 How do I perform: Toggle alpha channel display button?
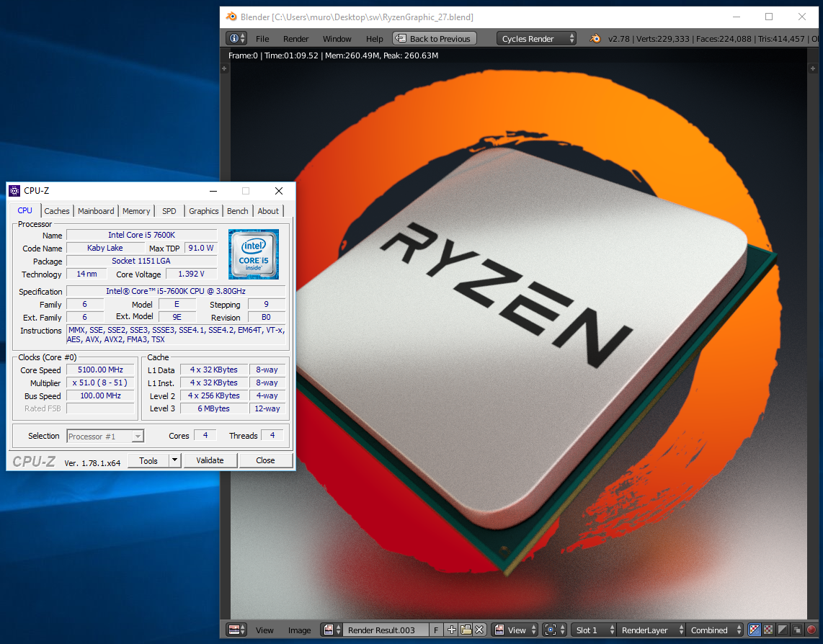pyautogui.click(x=783, y=630)
